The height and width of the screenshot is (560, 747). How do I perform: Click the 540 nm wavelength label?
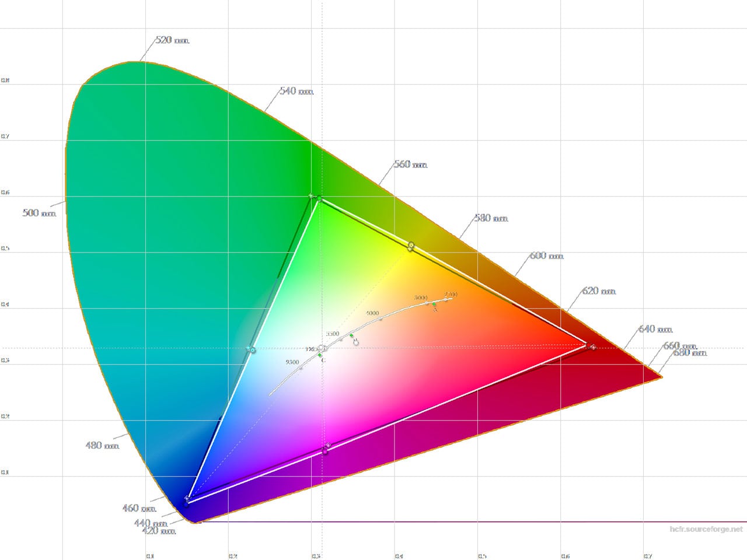coord(296,91)
